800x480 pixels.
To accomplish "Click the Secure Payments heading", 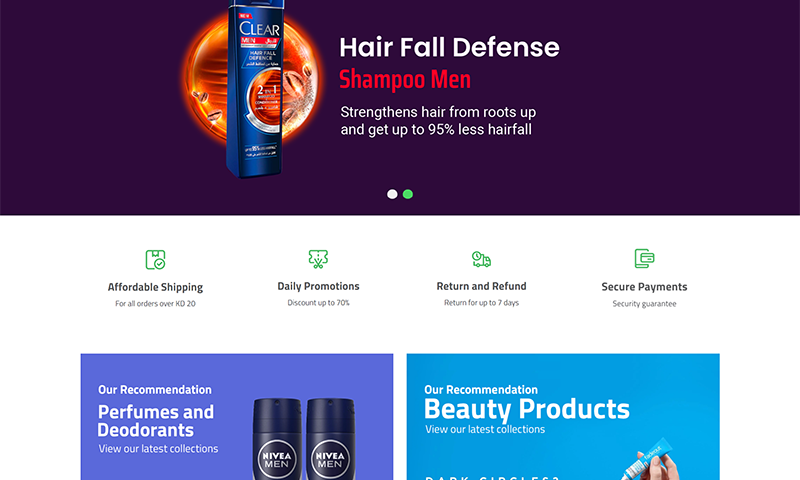I will (x=644, y=287).
